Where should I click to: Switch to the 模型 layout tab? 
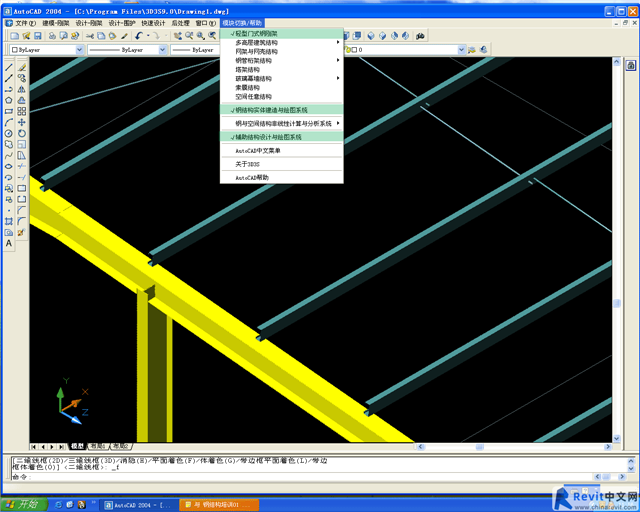(x=78, y=446)
